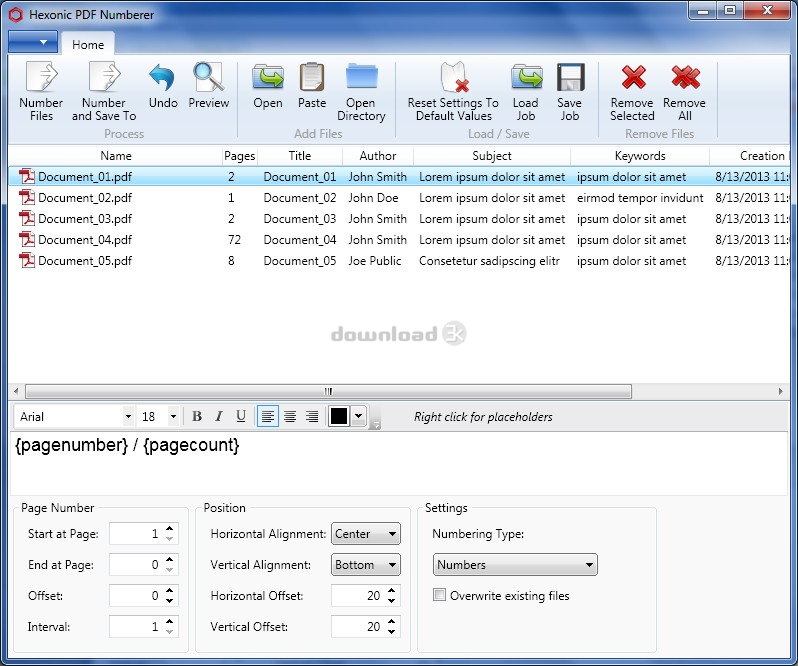
Task: Sort by the Author column header
Action: (378, 156)
